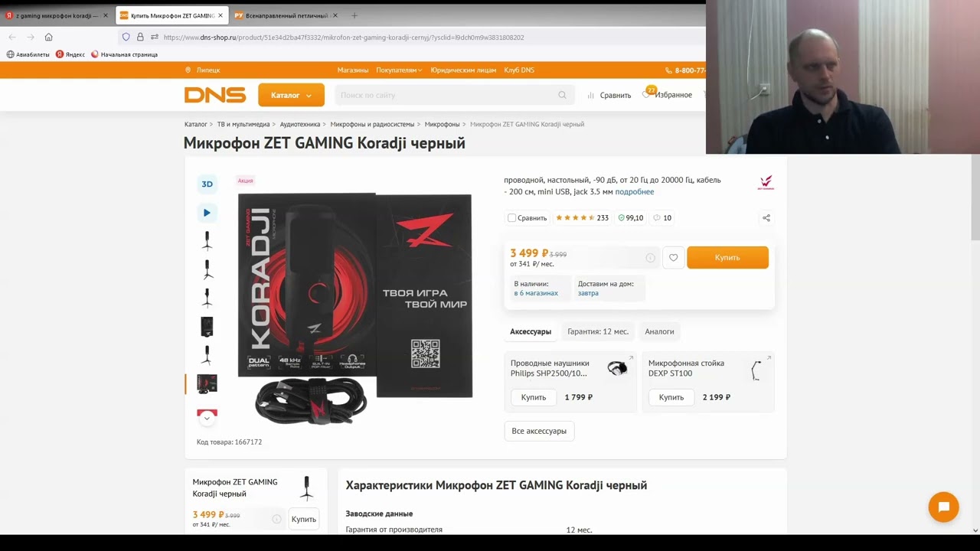980x551 pixels.
Task: Expand the Покупателям menu
Action: [399, 70]
